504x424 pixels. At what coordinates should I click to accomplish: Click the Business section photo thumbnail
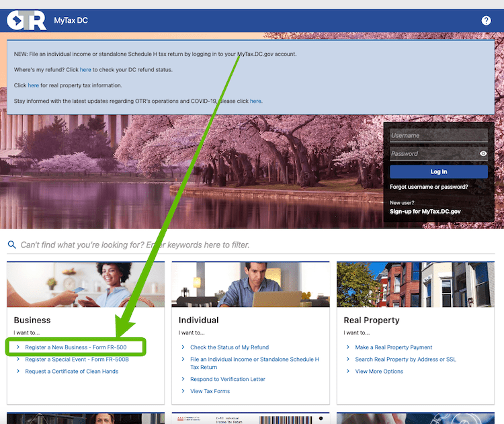click(85, 284)
